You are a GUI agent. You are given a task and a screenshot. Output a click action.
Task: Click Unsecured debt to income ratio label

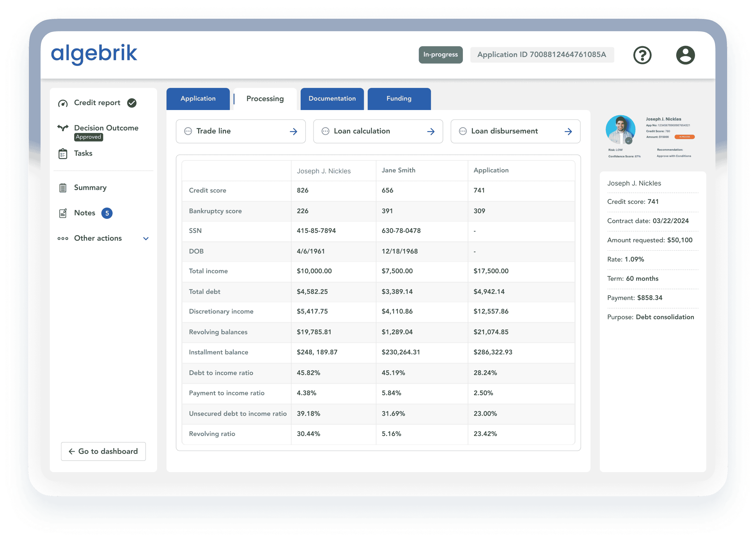point(238,414)
